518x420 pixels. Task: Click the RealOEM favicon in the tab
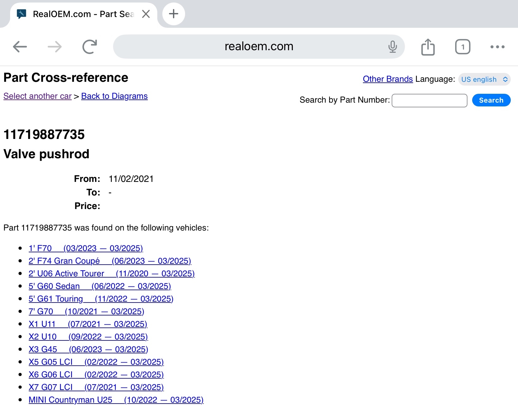coord(21,14)
